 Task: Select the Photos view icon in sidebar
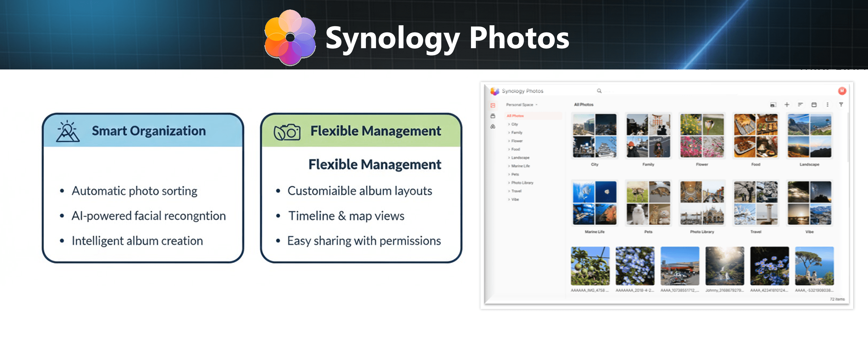tap(493, 106)
